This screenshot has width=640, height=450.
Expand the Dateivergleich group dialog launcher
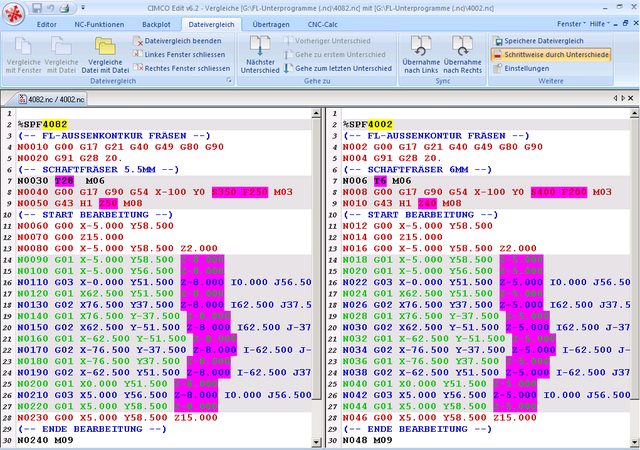[x=229, y=80]
